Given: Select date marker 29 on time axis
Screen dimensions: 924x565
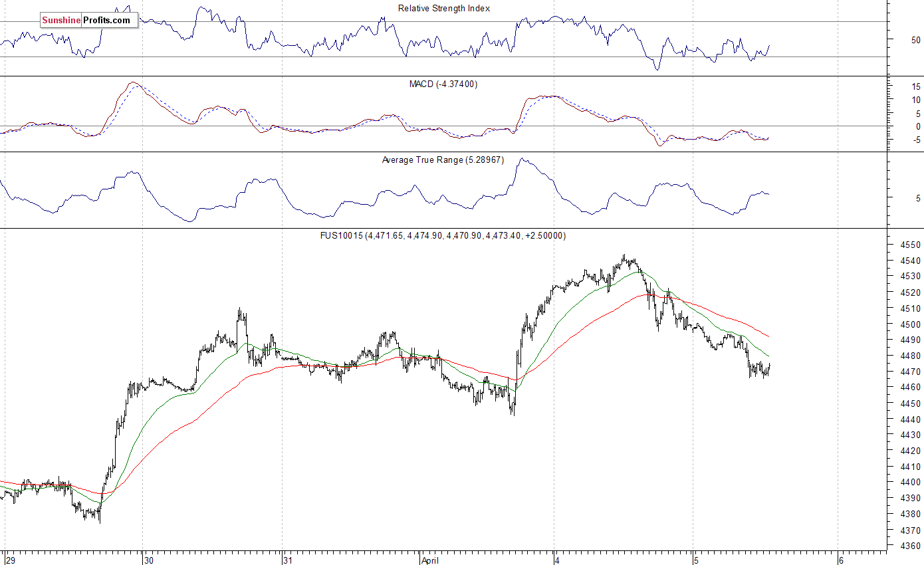Looking at the screenshot, I should [x=11, y=560].
